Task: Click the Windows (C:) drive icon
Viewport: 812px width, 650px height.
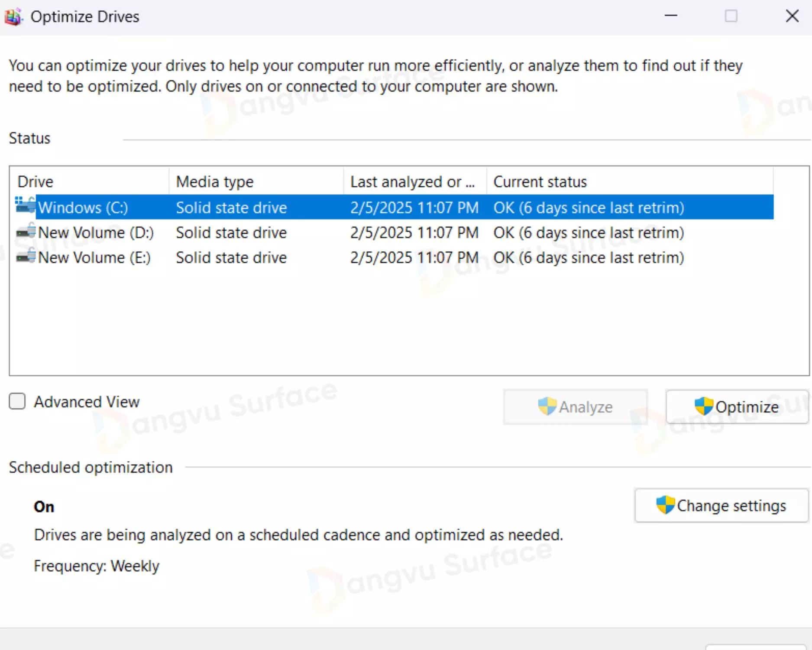Action: [x=25, y=205]
